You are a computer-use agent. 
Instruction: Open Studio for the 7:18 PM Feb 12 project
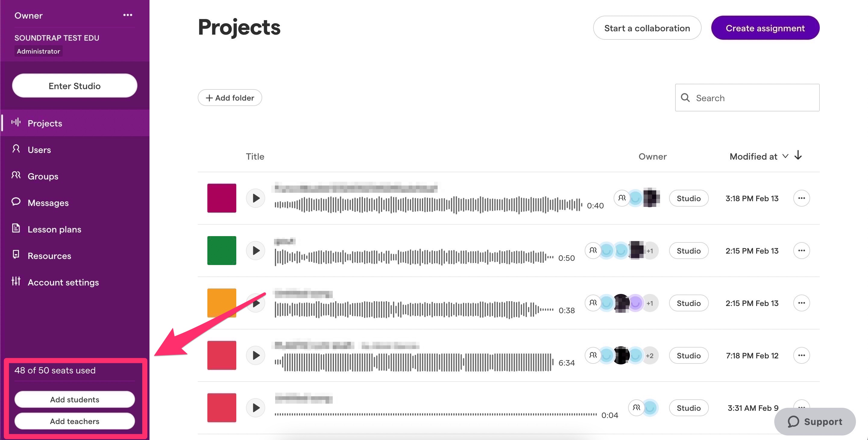689,355
